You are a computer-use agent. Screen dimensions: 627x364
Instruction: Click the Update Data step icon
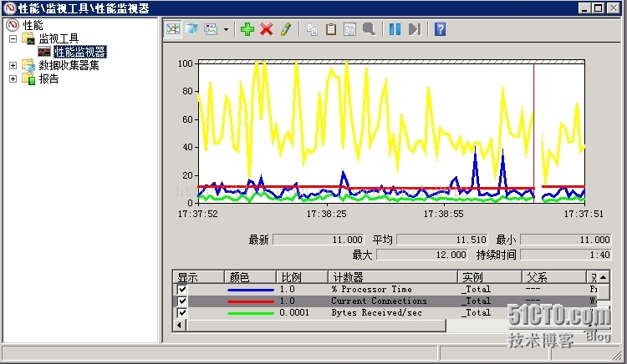[x=415, y=29]
